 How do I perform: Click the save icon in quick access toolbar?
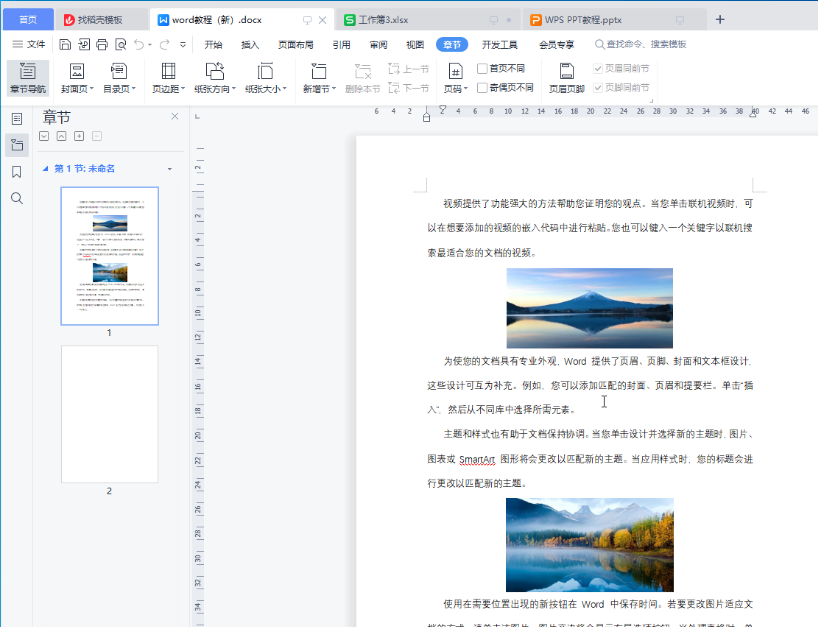65,44
